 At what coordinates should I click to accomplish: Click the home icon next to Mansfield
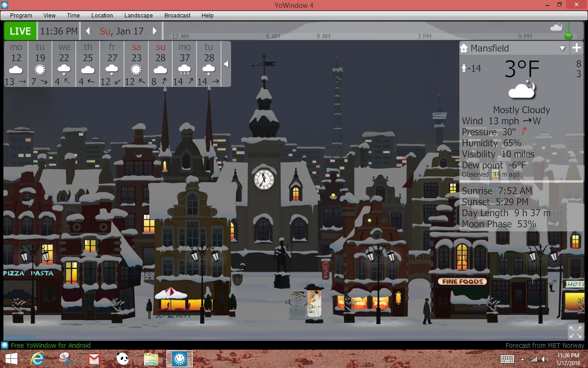coord(464,48)
